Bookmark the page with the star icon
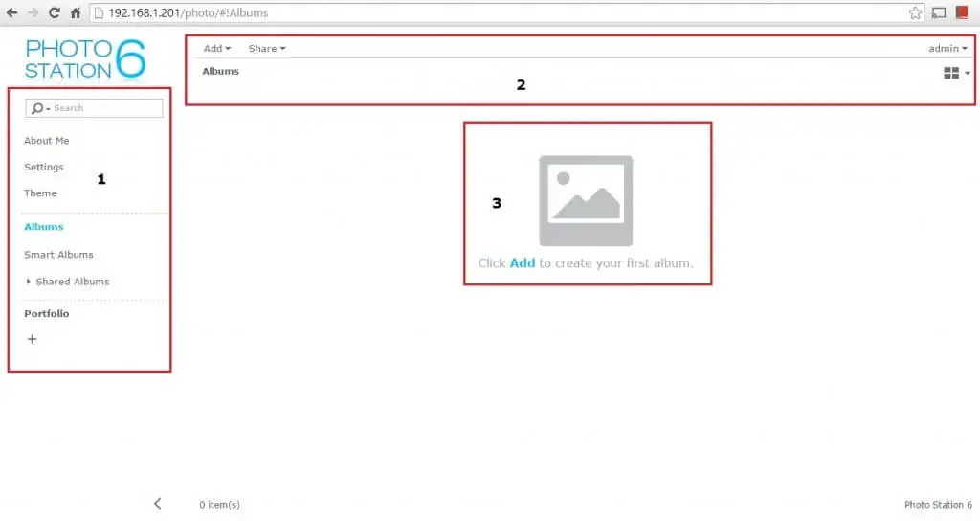Viewport: 980px width, 521px height. (x=915, y=13)
